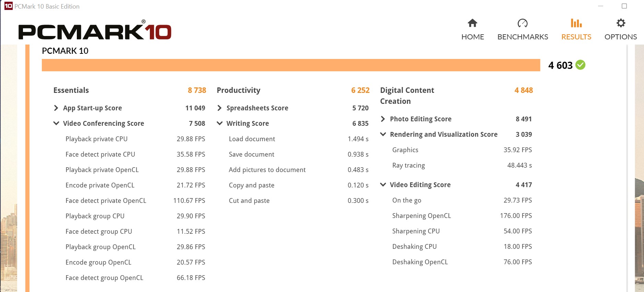Click the Writing score value 6 835
The image size is (644, 292).
pos(360,123)
